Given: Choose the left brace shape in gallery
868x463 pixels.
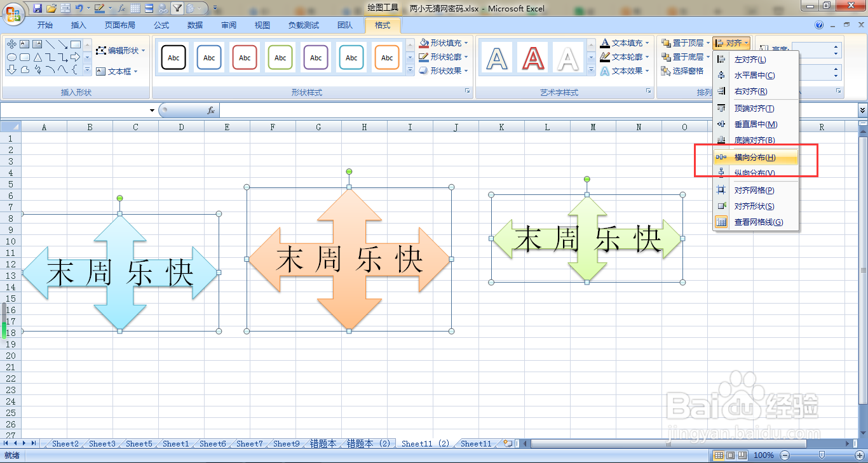Looking at the screenshot, I should pyautogui.click(x=75, y=70).
